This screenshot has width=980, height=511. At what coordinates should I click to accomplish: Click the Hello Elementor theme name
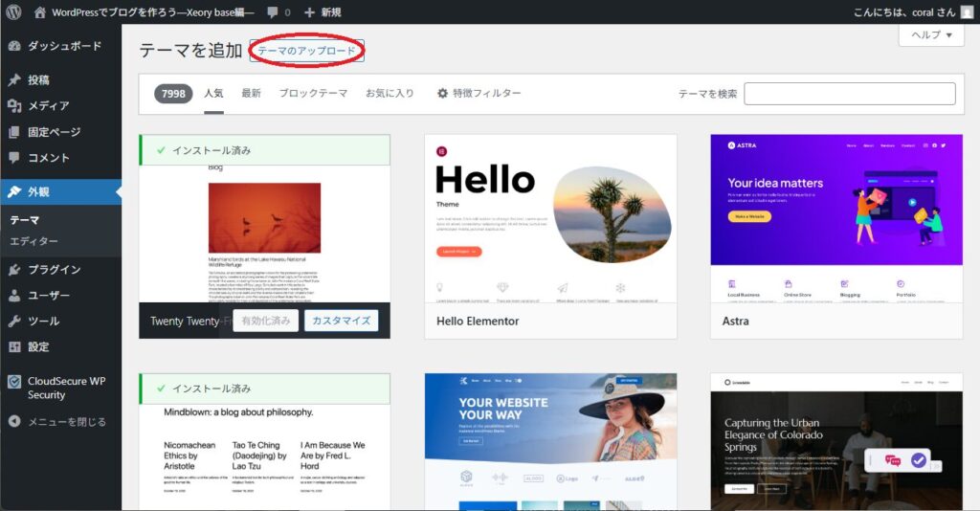[x=478, y=322]
